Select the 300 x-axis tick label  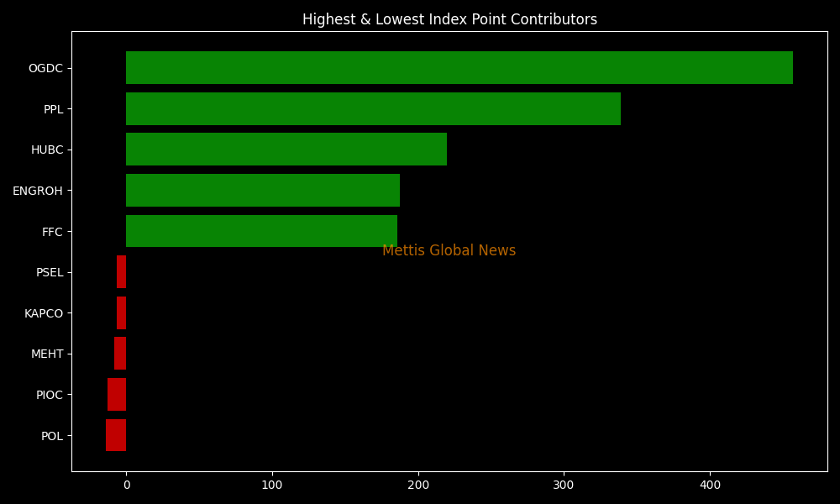[564, 485]
